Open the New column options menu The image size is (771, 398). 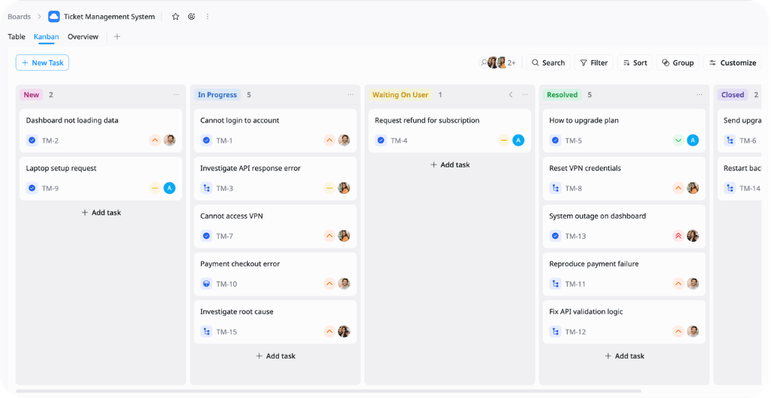176,94
